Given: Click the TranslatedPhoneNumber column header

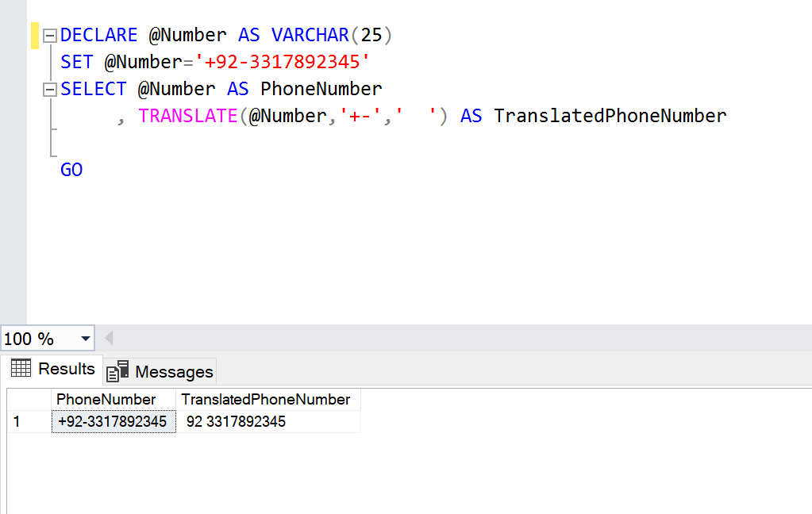Looking at the screenshot, I should pyautogui.click(x=266, y=399).
